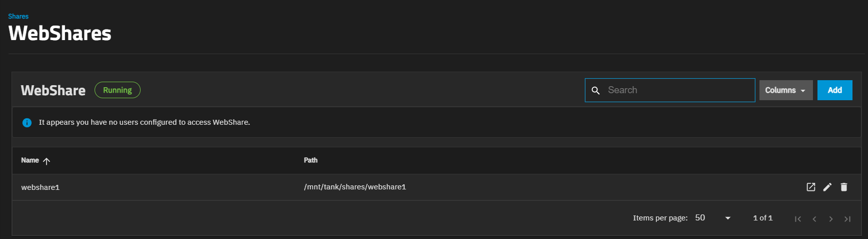Open the webshare1 share in new window
Viewport: 868px width, 239px height.
[x=811, y=187]
